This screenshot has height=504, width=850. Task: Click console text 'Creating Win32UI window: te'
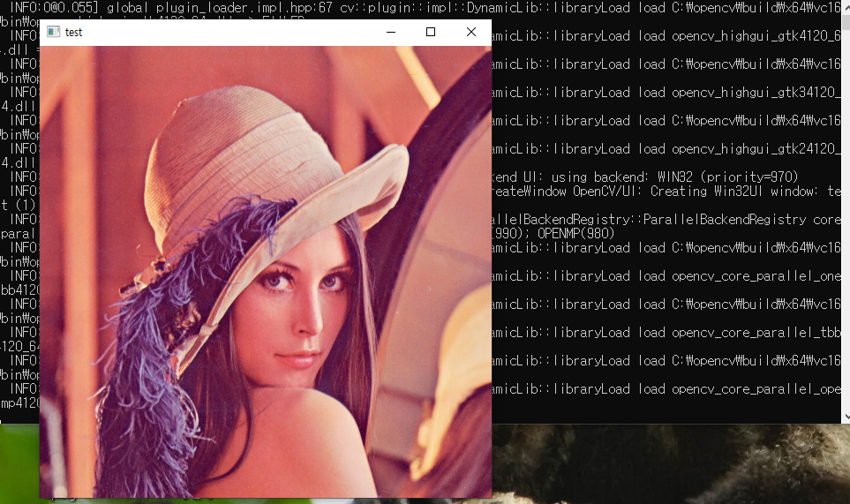point(746,192)
